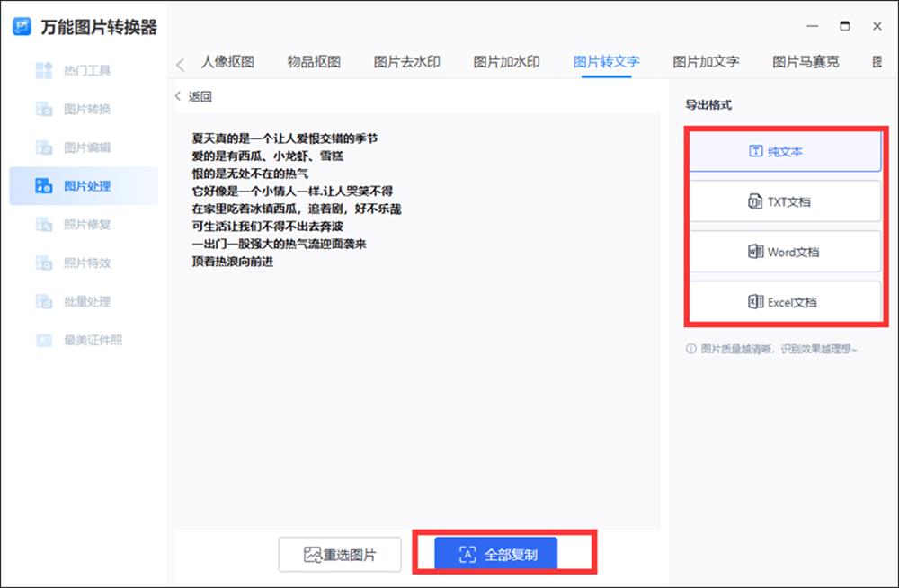The image size is (899, 588).
Task: Select Word文档 export format
Action: tap(786, 251)
